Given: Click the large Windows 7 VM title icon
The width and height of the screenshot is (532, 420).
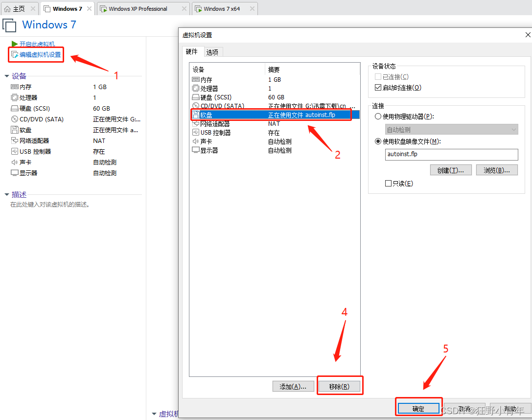Looking at the screenshot, I should pyautogui.click(x=9, y=25).
